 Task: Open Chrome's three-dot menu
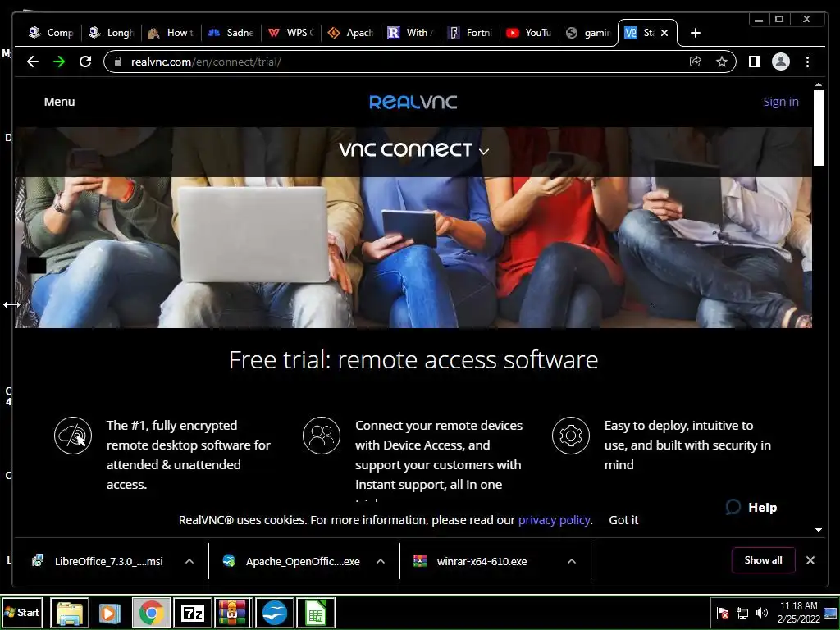[807, 62]
